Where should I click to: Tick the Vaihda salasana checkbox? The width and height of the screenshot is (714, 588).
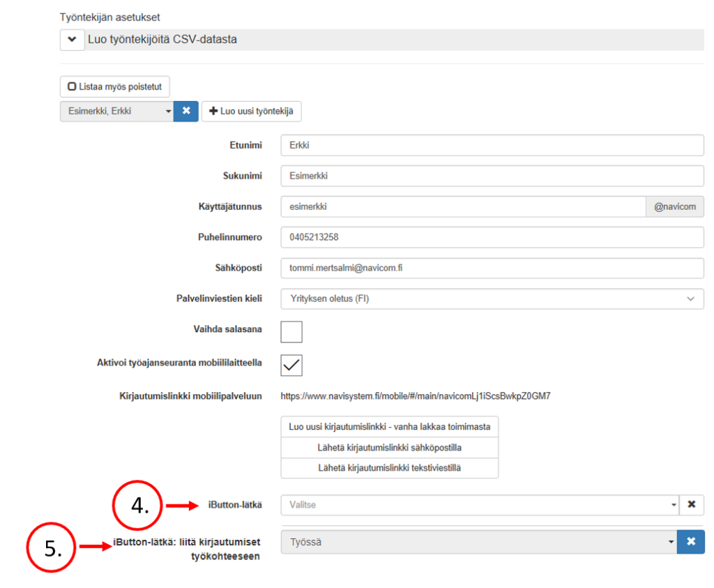(291, 332)
